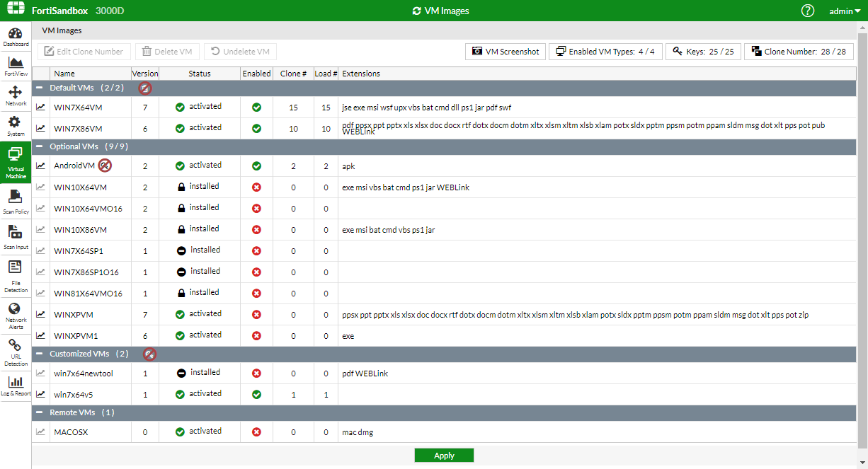
Task: Click the activated check icon of WINXPVM1
Action: [180, 335]
